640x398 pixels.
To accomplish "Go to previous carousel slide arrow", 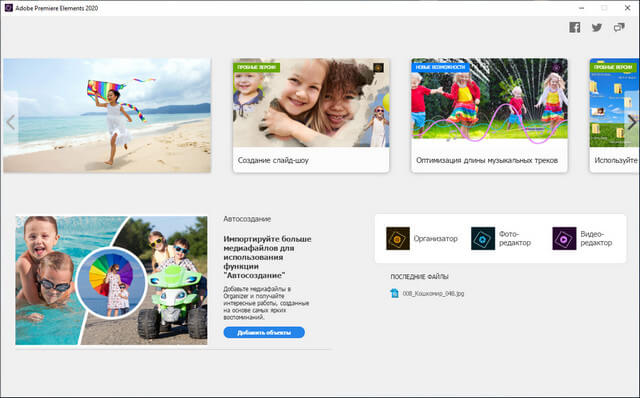I will pyautogui.click(x=11, y=122).
